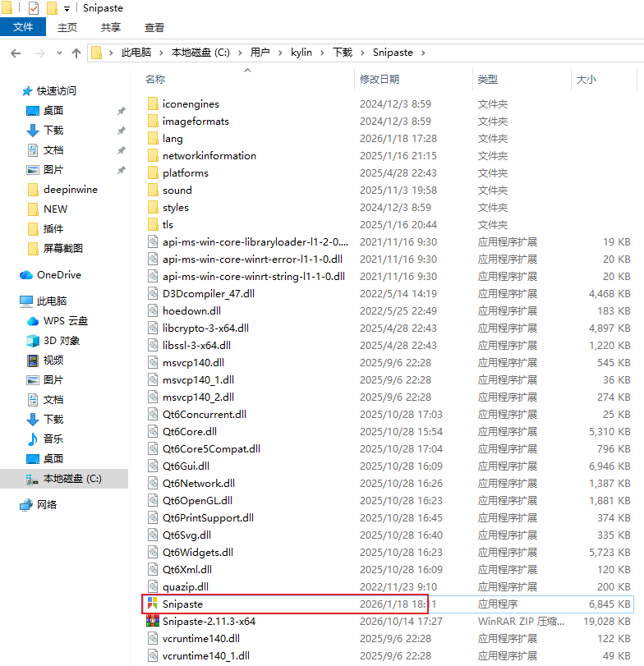Screen dimensions: 644x666
Task: Select styles folder
Action: click(x=176, y=208)
